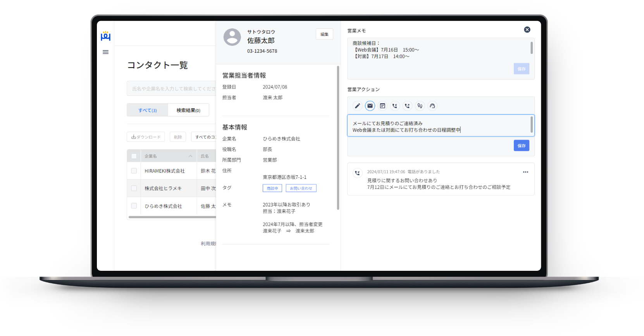Click the log text 見積りに関するお問い合わせあり

point(402,180)
